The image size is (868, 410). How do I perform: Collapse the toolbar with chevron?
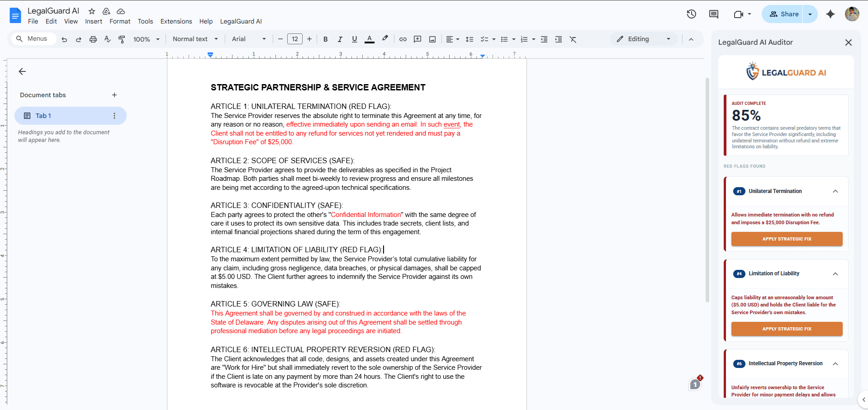(x=691, y=39)
